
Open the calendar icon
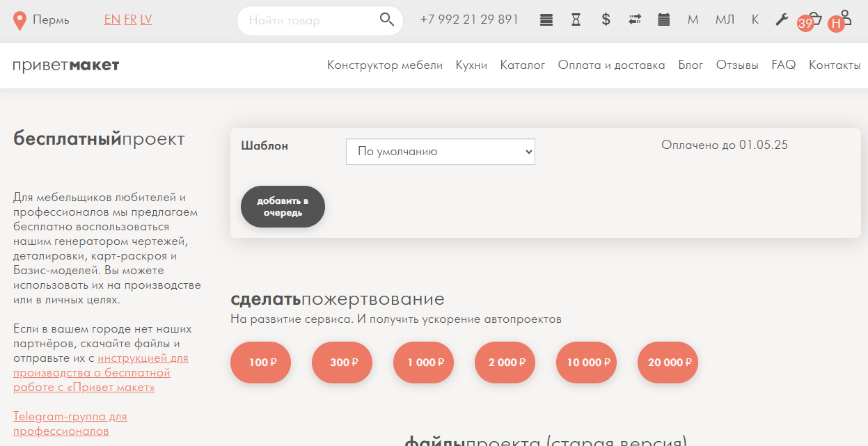663,19
